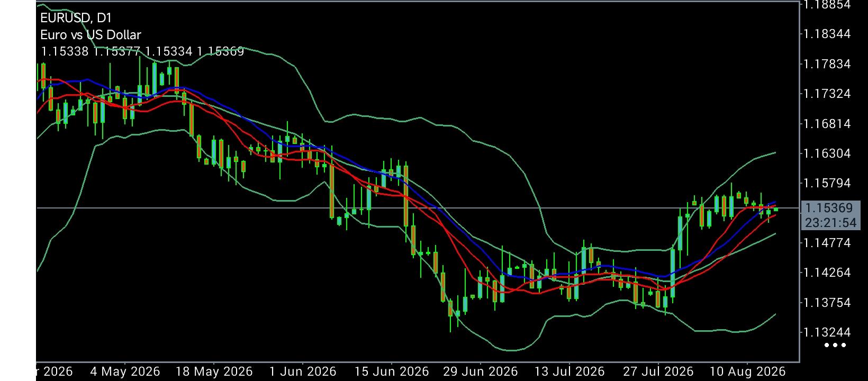Click the 1.16304 price axis label

(x=827, y=153)
